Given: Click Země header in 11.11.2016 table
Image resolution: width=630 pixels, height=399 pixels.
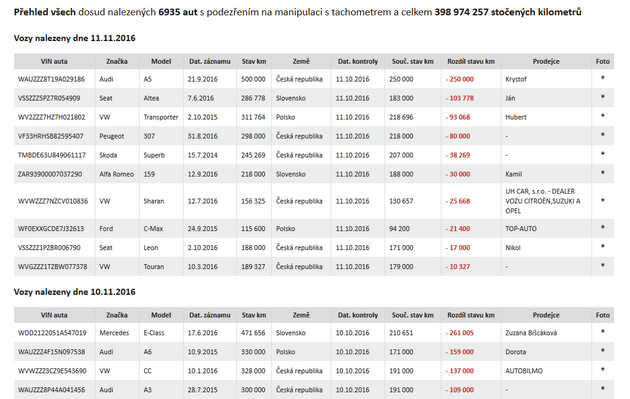Looking at the screenshot, I should [301, 61].
